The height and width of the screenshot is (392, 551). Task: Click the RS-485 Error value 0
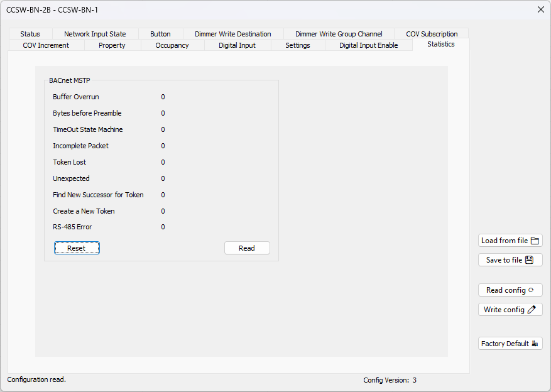[163, 227]
